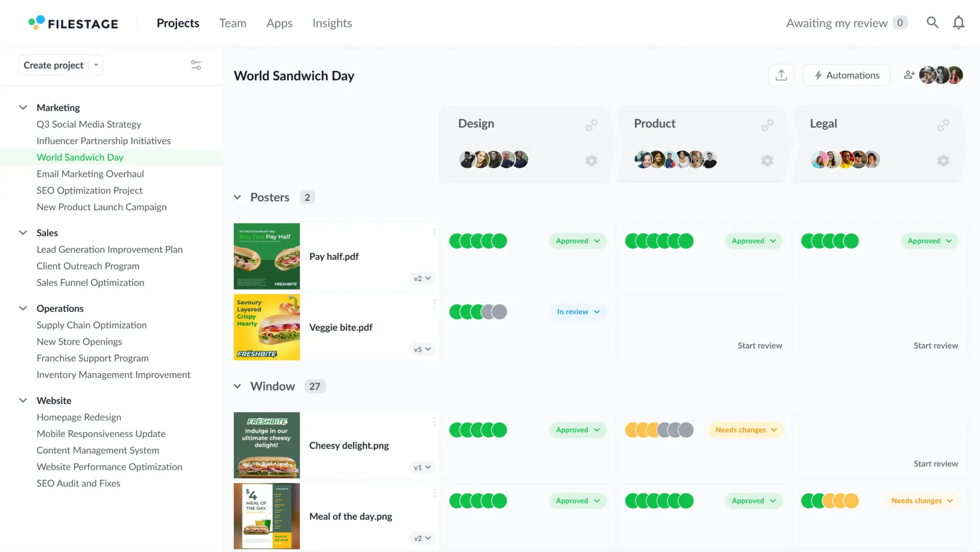The image size is (980, 552).
Task: Open more options for Pay half.pdf
Action: [x=434, y=233]
